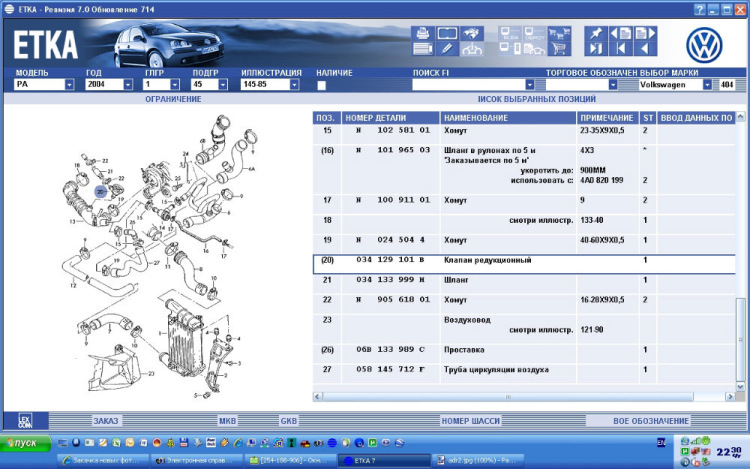Click scroll down arrow of parts list
The height and width of the screenshot is (469, 750).
click(740, 386)
